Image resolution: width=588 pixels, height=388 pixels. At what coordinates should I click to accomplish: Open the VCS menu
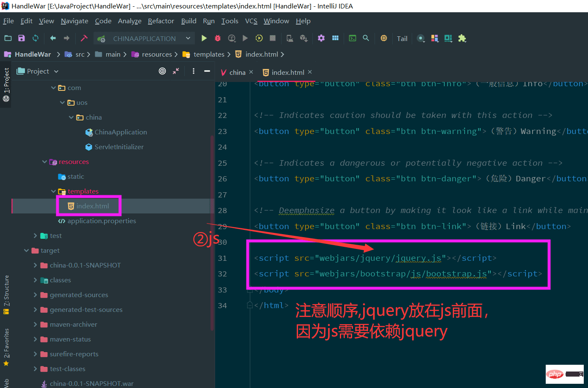251,21
